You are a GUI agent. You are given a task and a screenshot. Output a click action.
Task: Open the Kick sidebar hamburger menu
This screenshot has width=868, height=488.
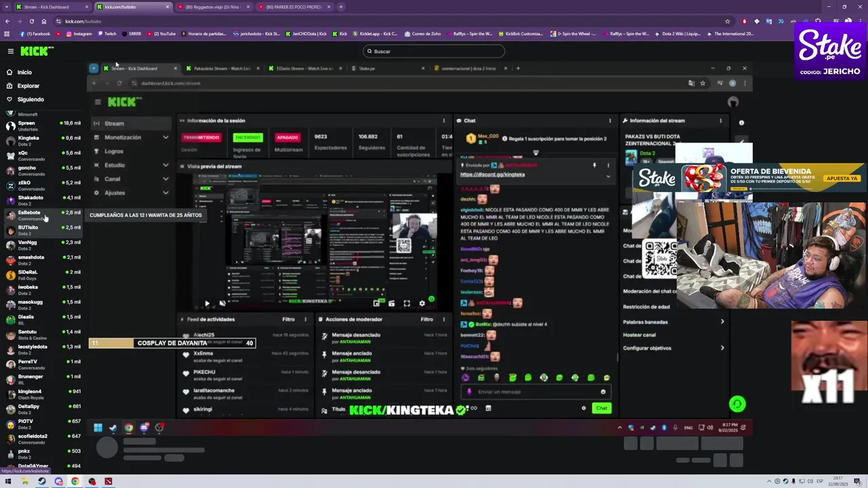point(11,52)
